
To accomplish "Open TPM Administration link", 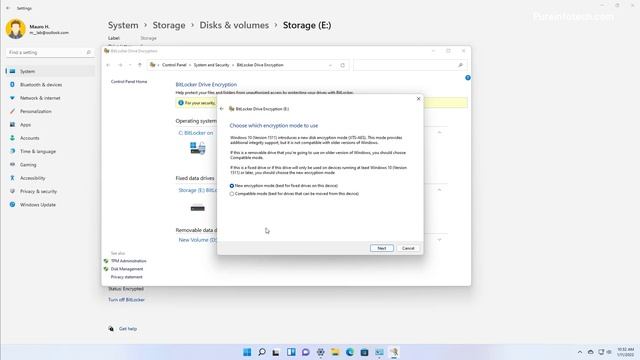I will [x=129, y=261].
